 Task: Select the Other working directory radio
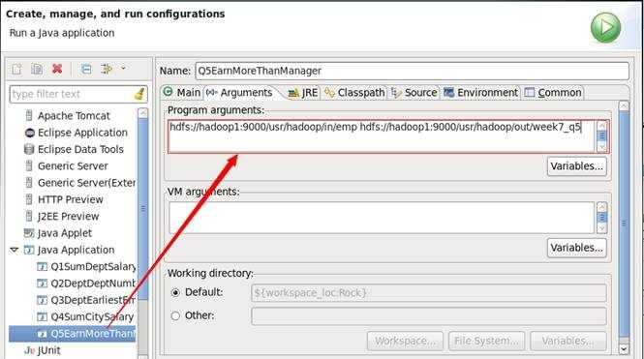coord(176,315)
